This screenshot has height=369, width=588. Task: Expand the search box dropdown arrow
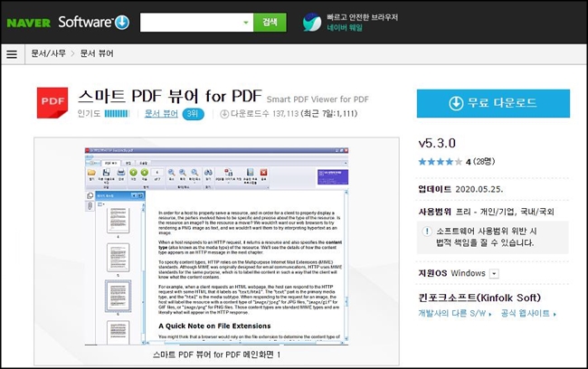click(x=246, y=23)
